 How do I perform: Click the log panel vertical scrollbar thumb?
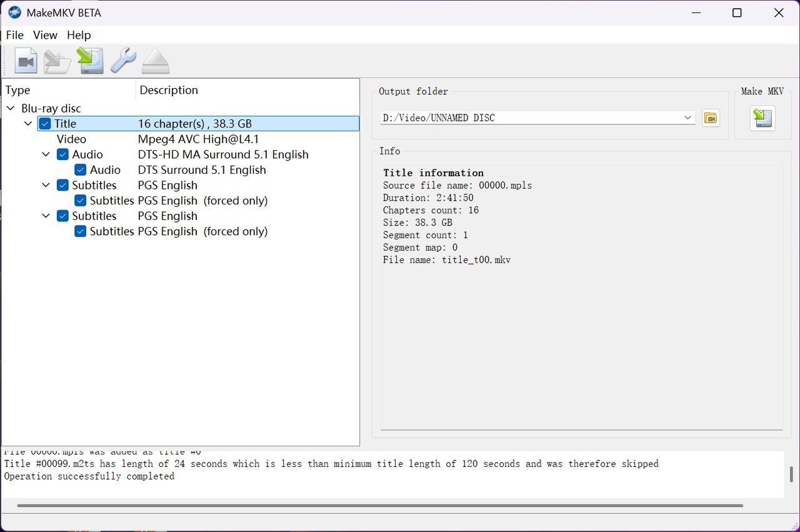(791, 474)
